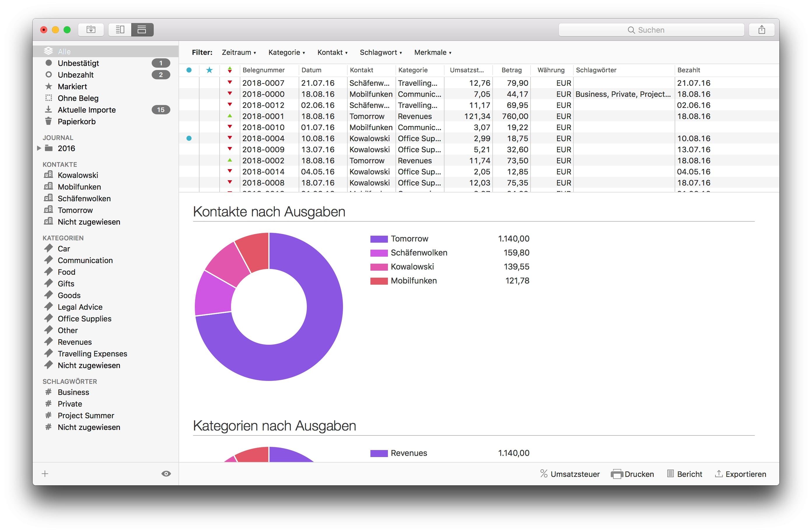Open the Kategorie filter dropdown

(287, 52)
